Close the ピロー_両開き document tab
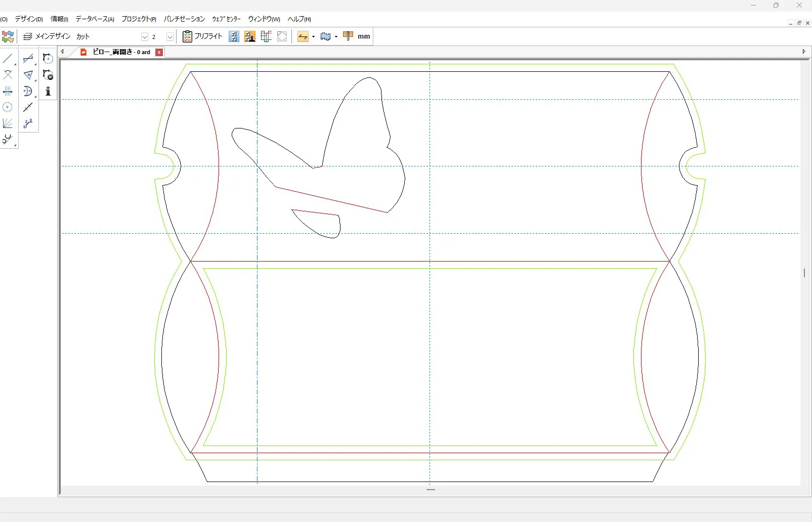Viewport: 812px width, 522px height. coord(159,52)
